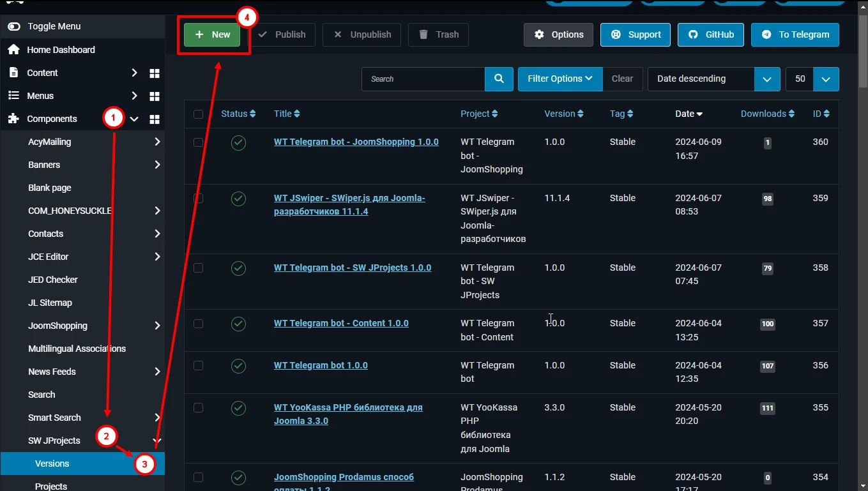Open the Menus dashboard grid icon

(154, 96)
